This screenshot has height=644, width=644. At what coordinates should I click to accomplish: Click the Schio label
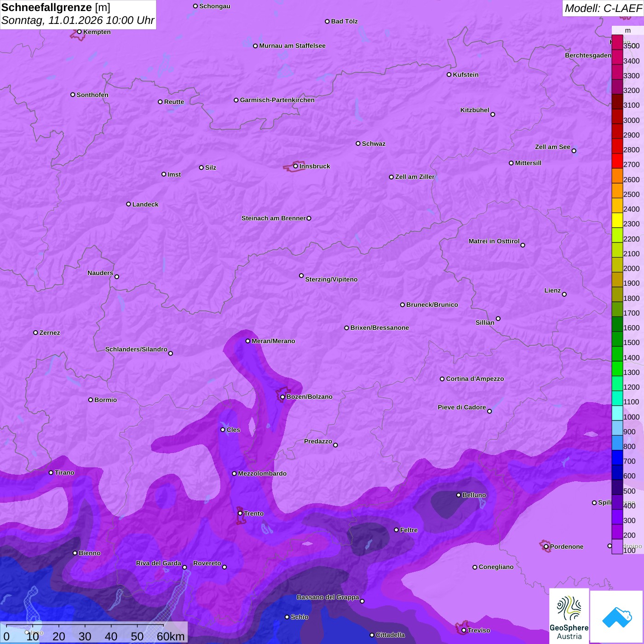[299, 617]
